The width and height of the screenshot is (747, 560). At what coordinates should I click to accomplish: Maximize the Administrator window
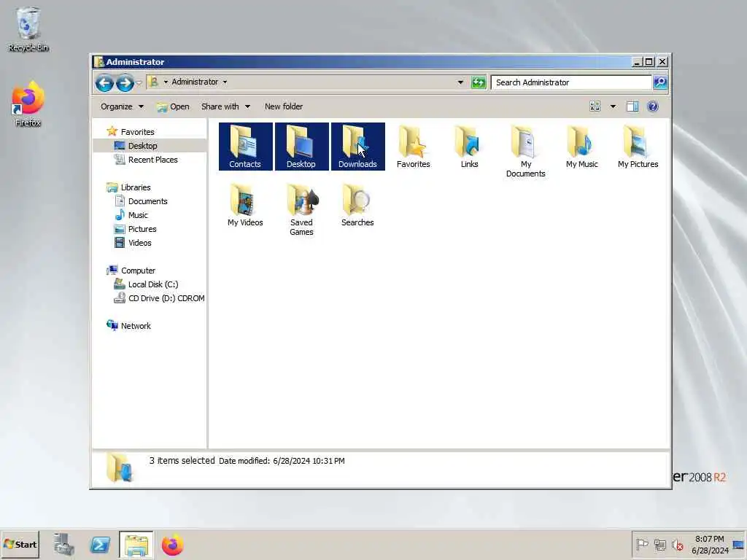[649, 62]
